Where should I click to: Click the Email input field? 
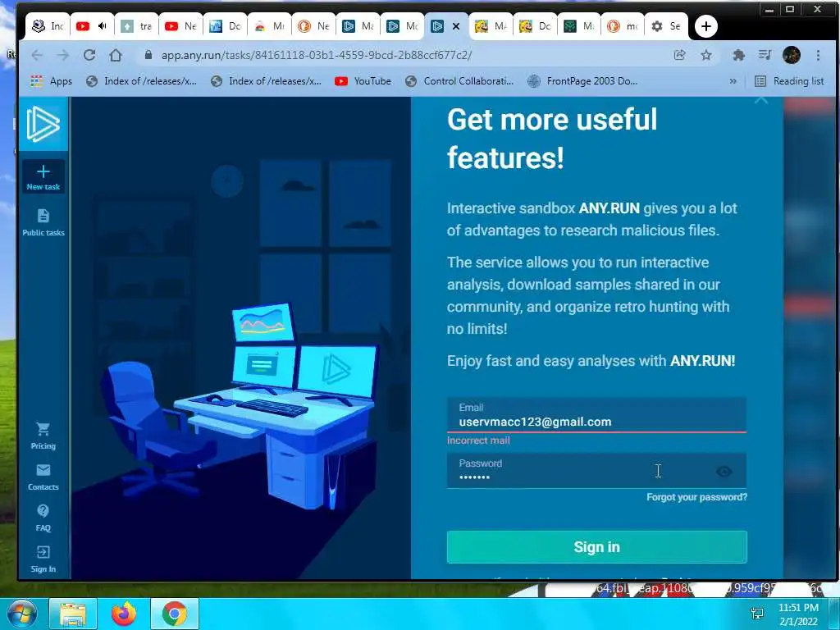pos(596,415)
